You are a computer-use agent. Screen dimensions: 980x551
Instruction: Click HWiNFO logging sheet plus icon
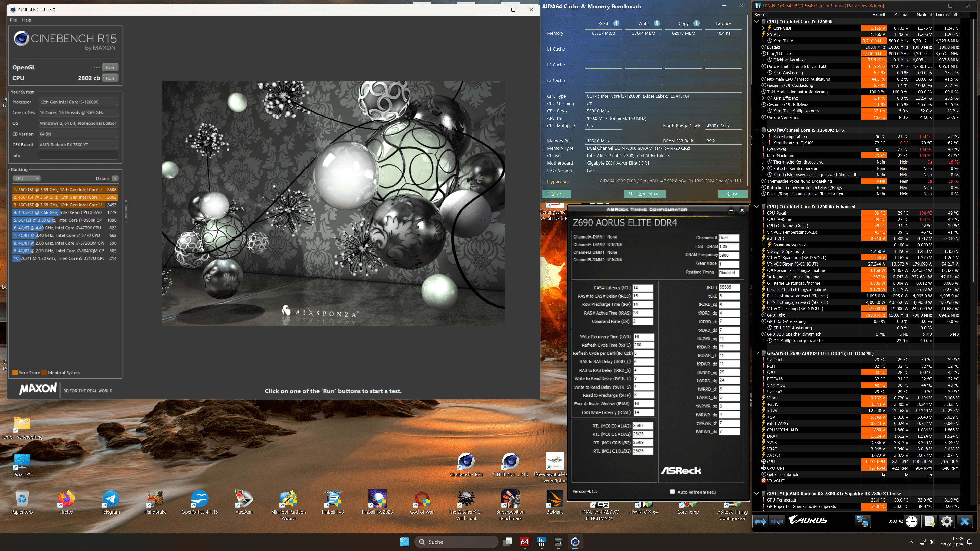tap(929, 521)
